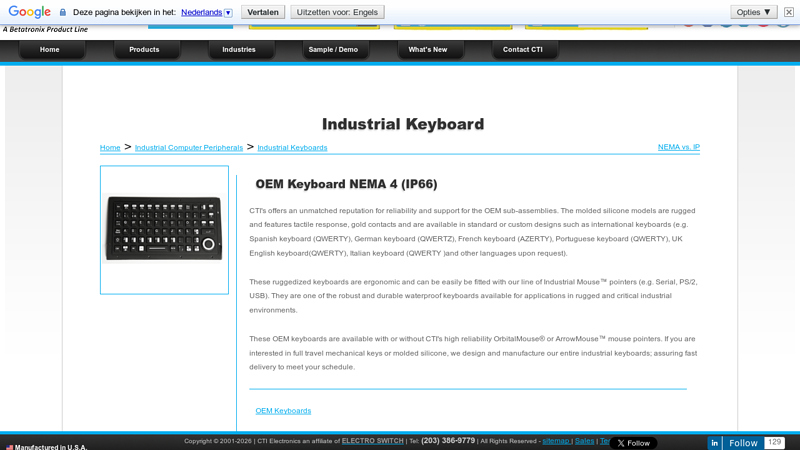Click the lock icon beside Google logo
Image resolution: width=800 pixels, height=450 pixels.
point(63,12)
